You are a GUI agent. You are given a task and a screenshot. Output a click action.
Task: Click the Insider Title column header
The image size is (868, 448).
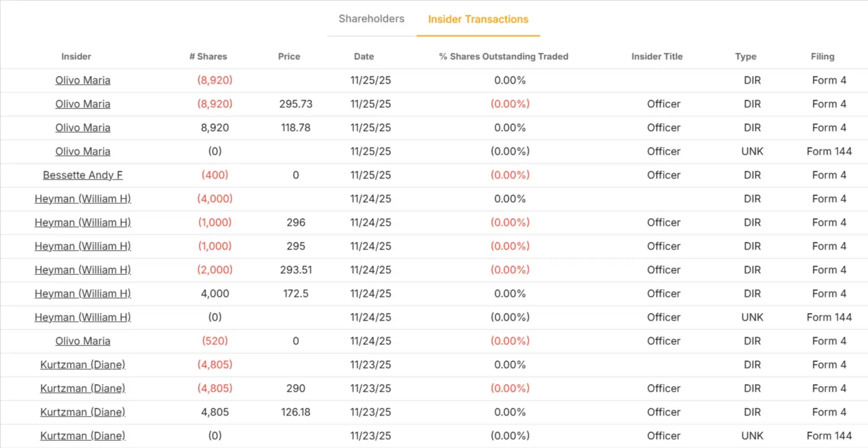pyautogui.click(x=657, y=57)
